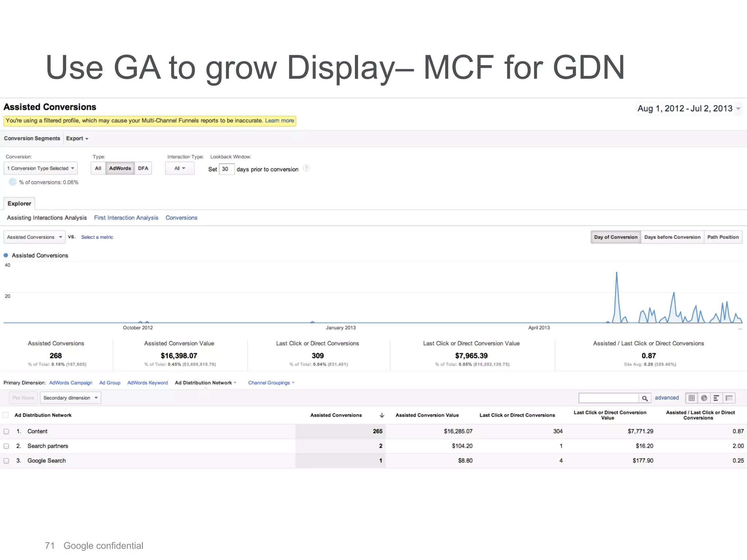The image size is (747, 560).
Task: Open the Conversion Type Selected dropdown
Action: (40, 168)
